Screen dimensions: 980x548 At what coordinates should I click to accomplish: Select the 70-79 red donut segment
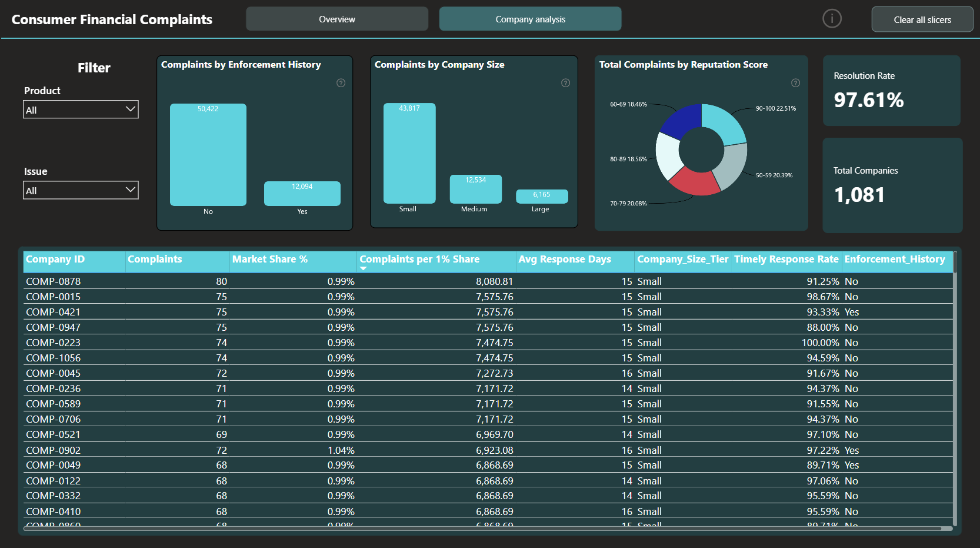click(695, 182)
